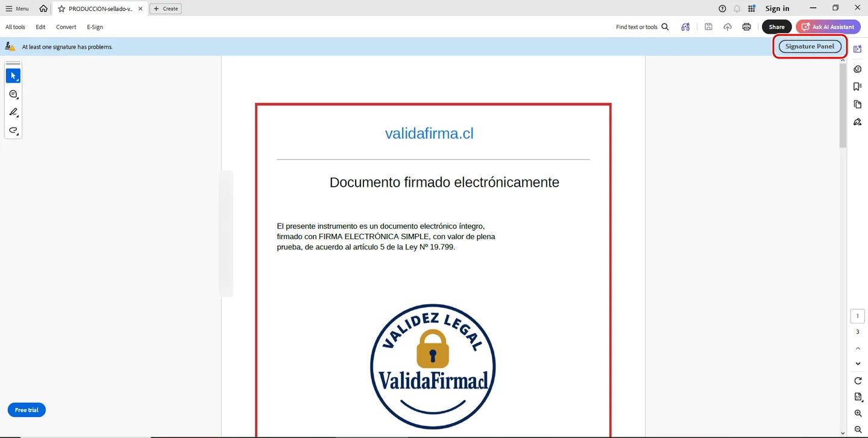Show the page thumbnails panel
868x438 pixels.
pyautogui.click(x=858, y=104)
